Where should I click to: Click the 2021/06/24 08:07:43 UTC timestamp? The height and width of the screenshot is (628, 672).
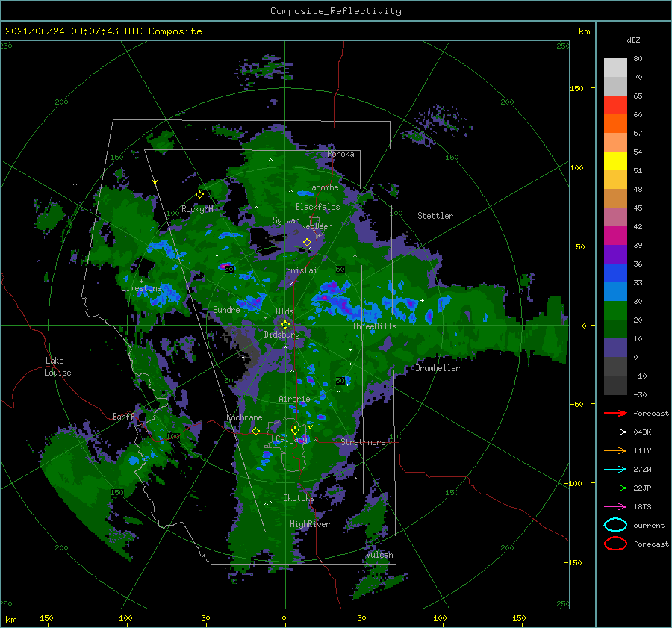point(104,31)
